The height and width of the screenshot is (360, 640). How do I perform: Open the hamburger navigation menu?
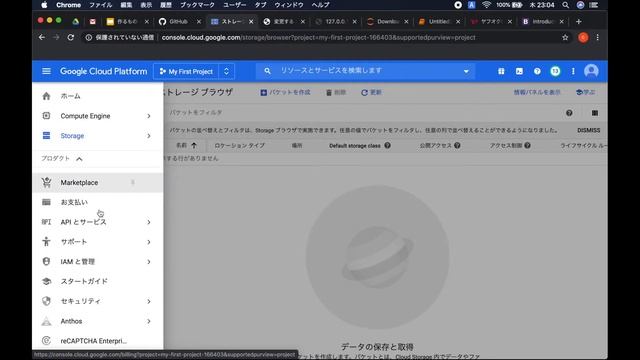46,71
